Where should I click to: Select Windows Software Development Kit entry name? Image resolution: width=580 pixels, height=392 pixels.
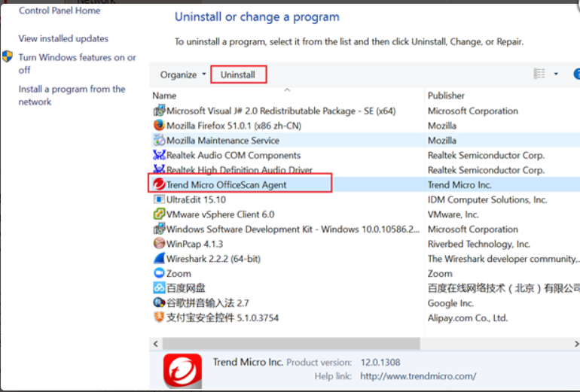pyautogui.click(x=293, y=229)
